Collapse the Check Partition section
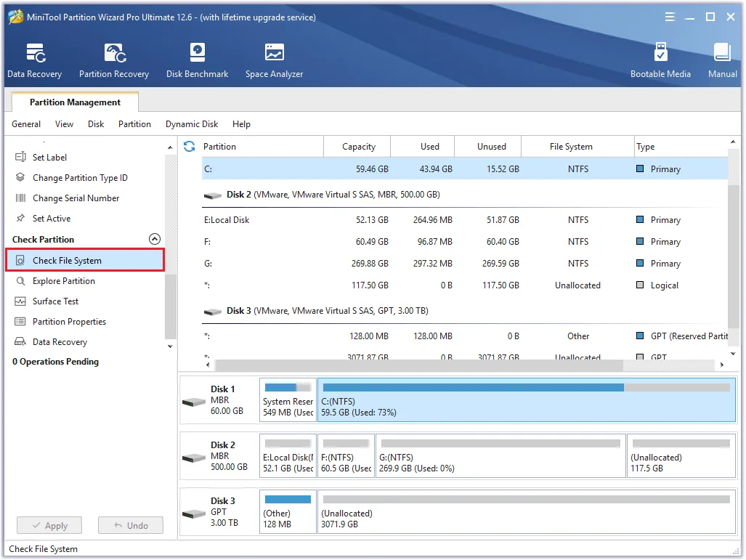746x560 pixels. 155,239
